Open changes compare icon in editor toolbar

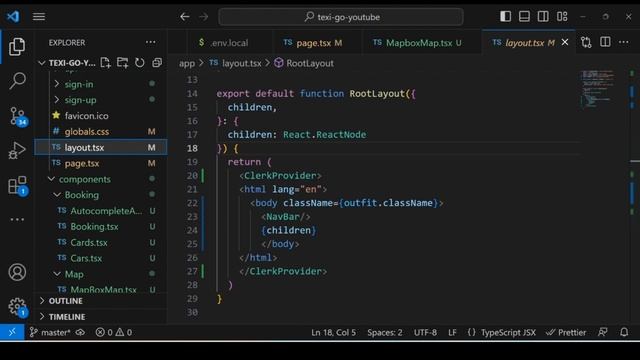[x=587, y=42]
